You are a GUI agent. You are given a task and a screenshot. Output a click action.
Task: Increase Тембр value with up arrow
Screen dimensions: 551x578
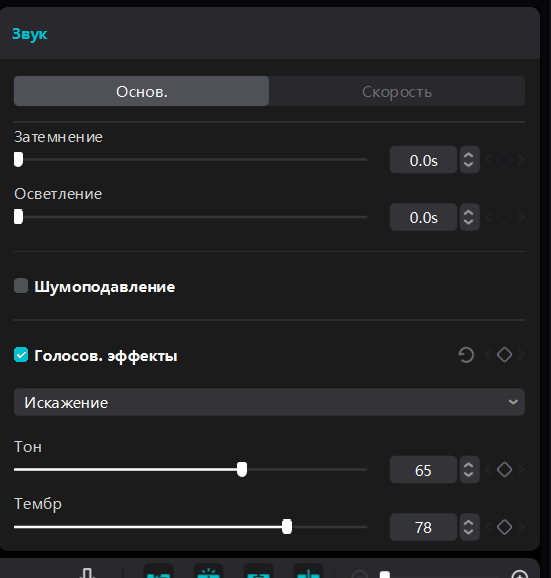pyautogui.click(x=468, y=523)
